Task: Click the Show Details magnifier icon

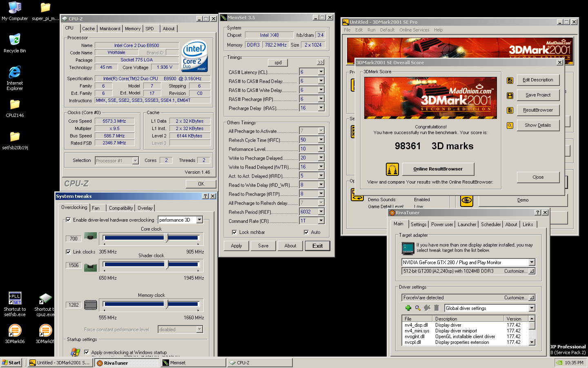Action: click(x=510, y=126)
